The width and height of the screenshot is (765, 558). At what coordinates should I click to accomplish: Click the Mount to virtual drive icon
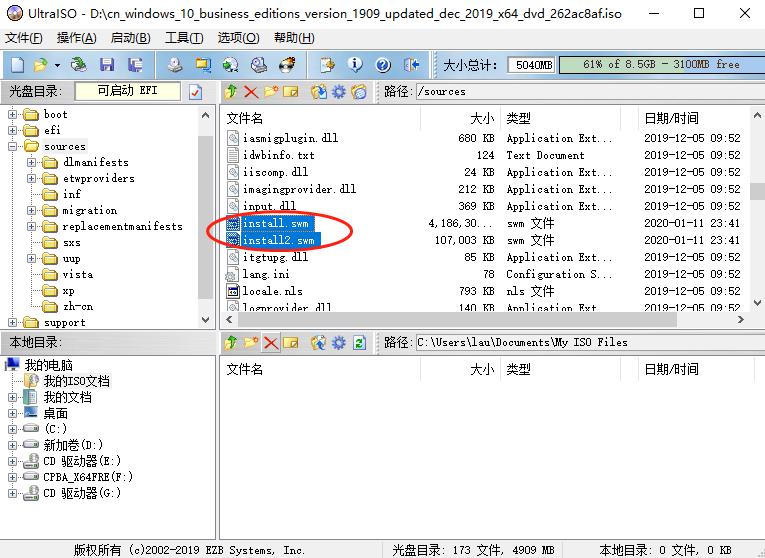259,64
